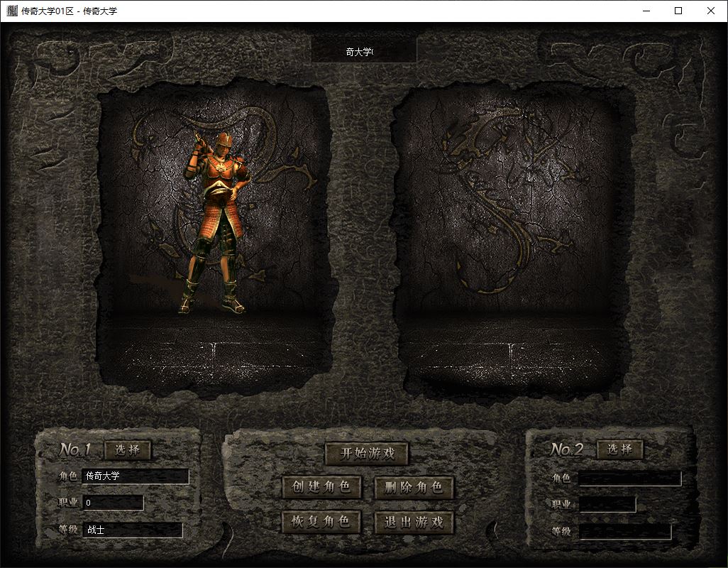
Task: Click the 退出游戏 (Exit Game) button
Action: pyautogui.click(x=413, y=523)
